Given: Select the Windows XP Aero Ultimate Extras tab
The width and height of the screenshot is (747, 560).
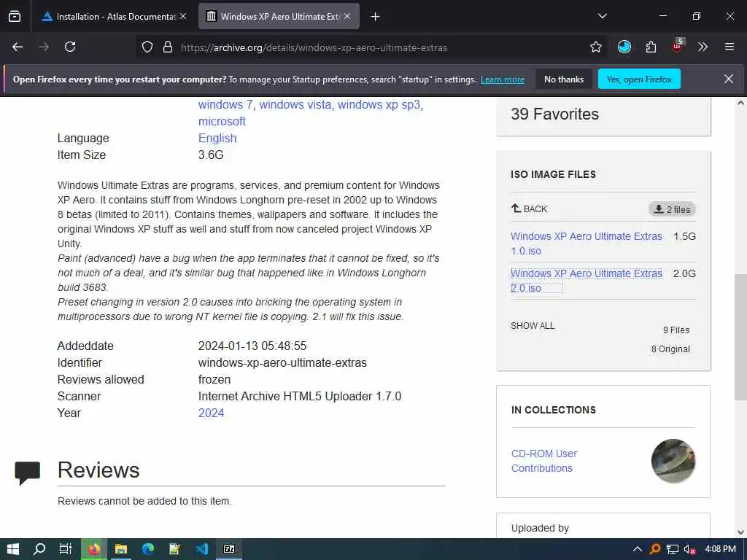Looking at the screenshot, I should point(279,16).
